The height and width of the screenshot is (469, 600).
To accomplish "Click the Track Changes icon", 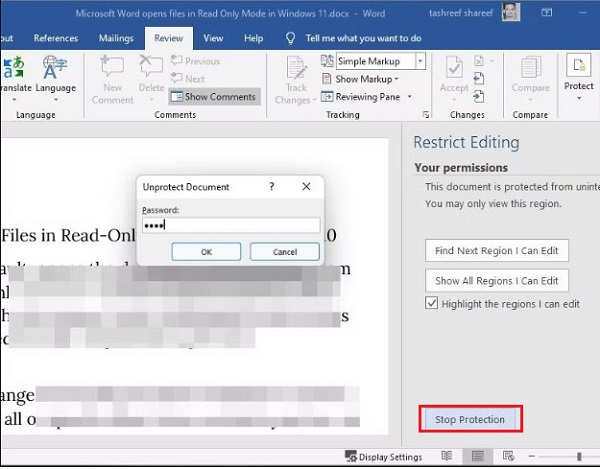I will pos(296,68).
